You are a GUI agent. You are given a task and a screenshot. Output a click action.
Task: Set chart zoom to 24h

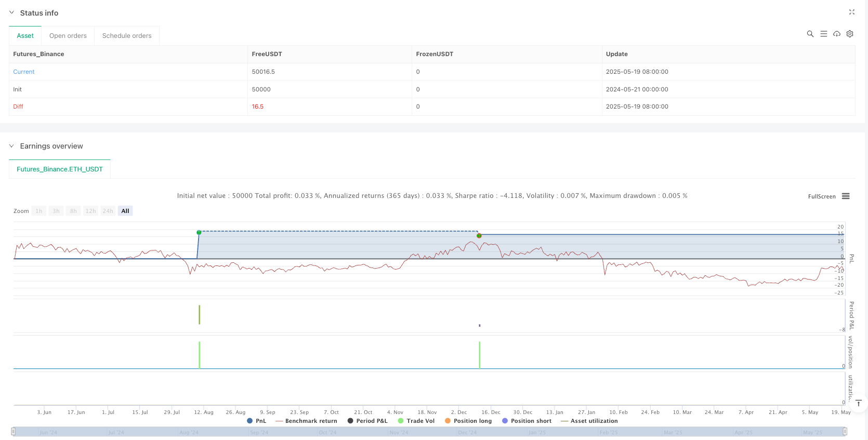108,211
